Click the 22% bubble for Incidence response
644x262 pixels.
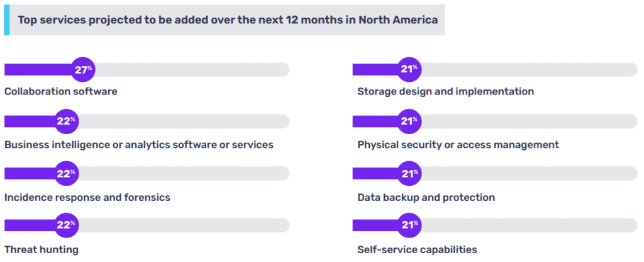65,174
